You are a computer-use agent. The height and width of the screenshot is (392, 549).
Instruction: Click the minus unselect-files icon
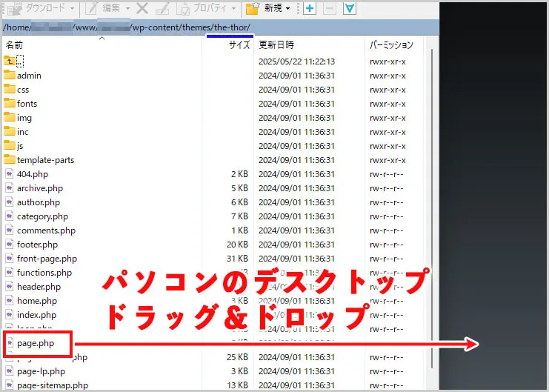[330, 8]
